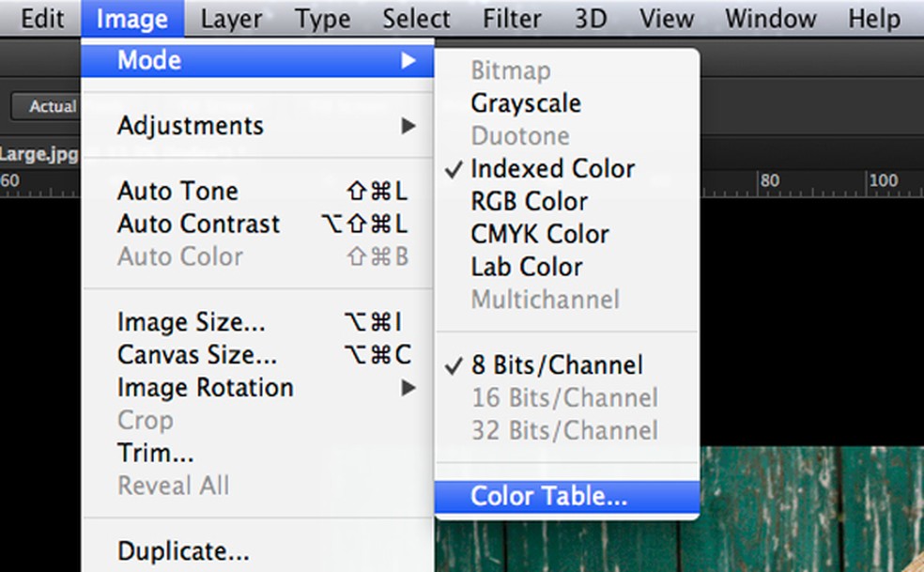Apply Auto Tone to image

[177, 192]
